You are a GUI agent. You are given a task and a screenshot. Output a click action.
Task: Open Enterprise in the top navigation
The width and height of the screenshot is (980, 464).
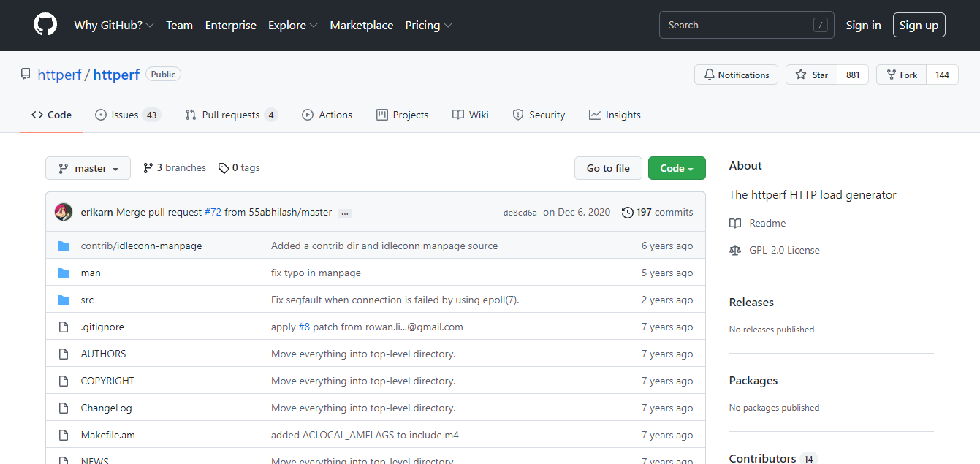(x=231, y=25)
